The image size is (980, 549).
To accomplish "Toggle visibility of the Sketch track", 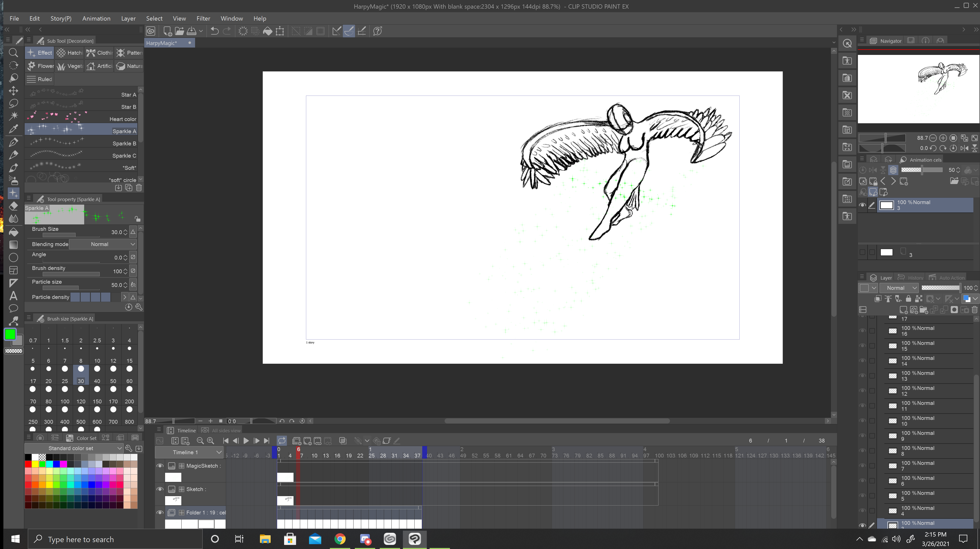I will pos(160,489).
